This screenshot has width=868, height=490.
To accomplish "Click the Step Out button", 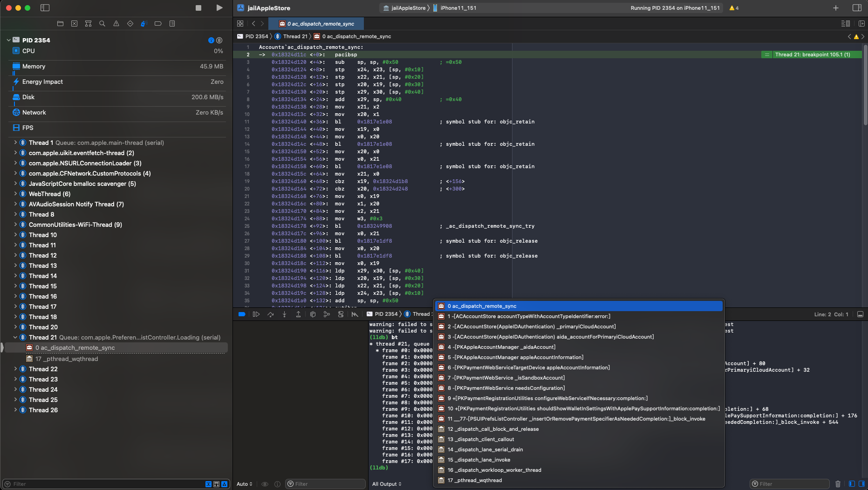I will 298,314.
